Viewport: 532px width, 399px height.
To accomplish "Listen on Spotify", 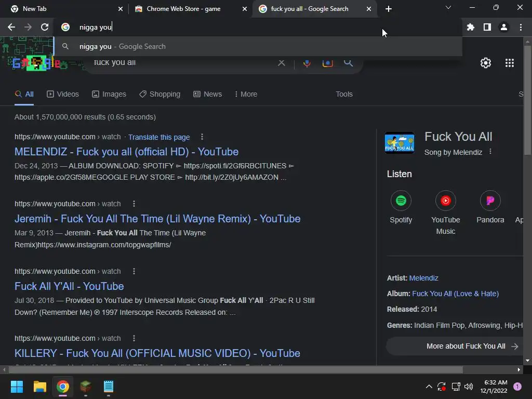I will click(401, 207).
